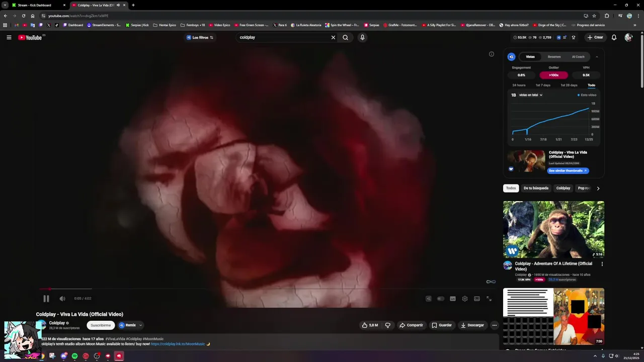644x362 pixels.
Task: Like the video with 5,8 M
Action: 370,325
